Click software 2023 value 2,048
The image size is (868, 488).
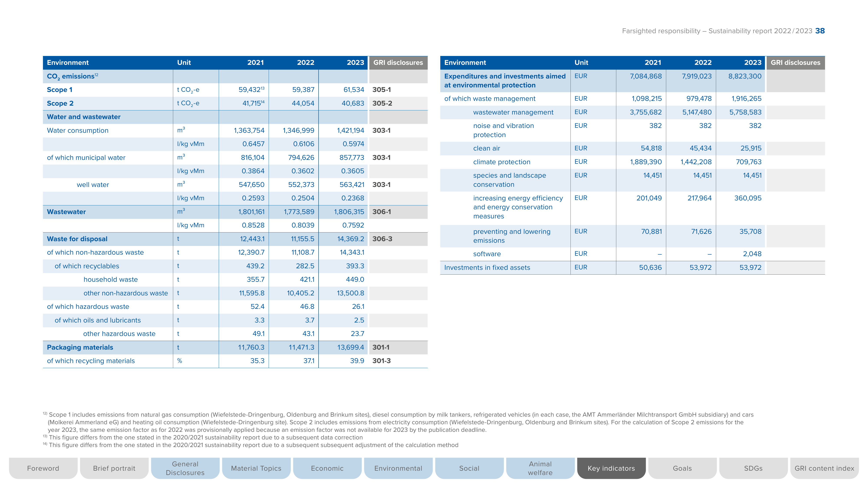(x=752, y=254)
